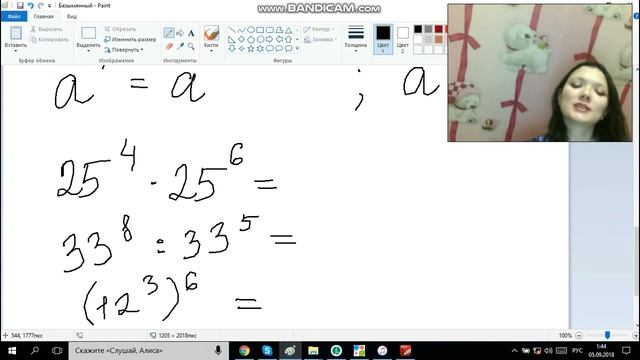The width and height of the screenshot is (640, 360).
Task: Choose the Polygon shape
Action: [279, 30]
